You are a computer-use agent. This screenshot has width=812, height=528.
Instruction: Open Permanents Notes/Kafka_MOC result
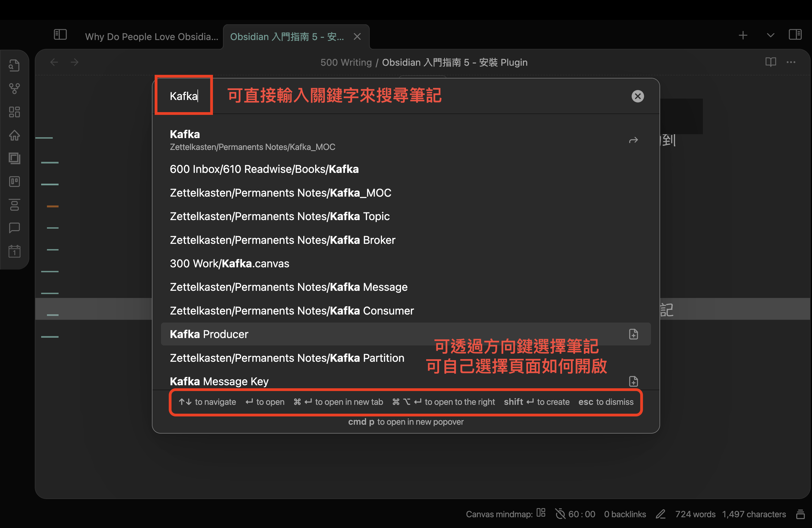[x=406, y=193]
